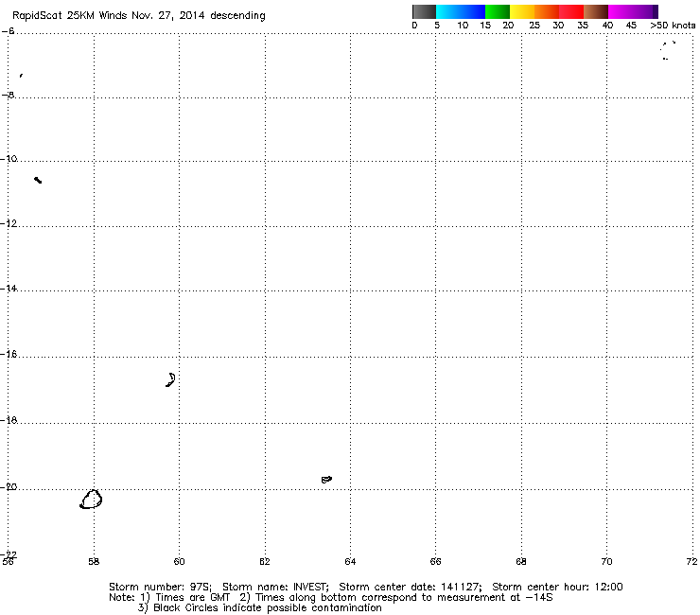700x615 pixels.
Task: Click note '3) Black Circles indicate possible contamination'
Action: click(x=260, y=607)
